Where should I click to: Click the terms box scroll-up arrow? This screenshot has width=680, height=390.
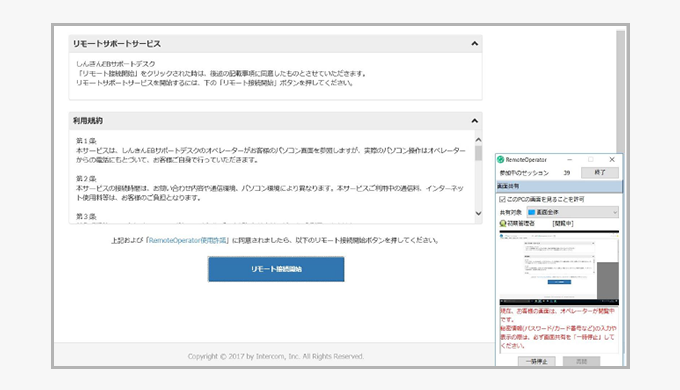478,140
